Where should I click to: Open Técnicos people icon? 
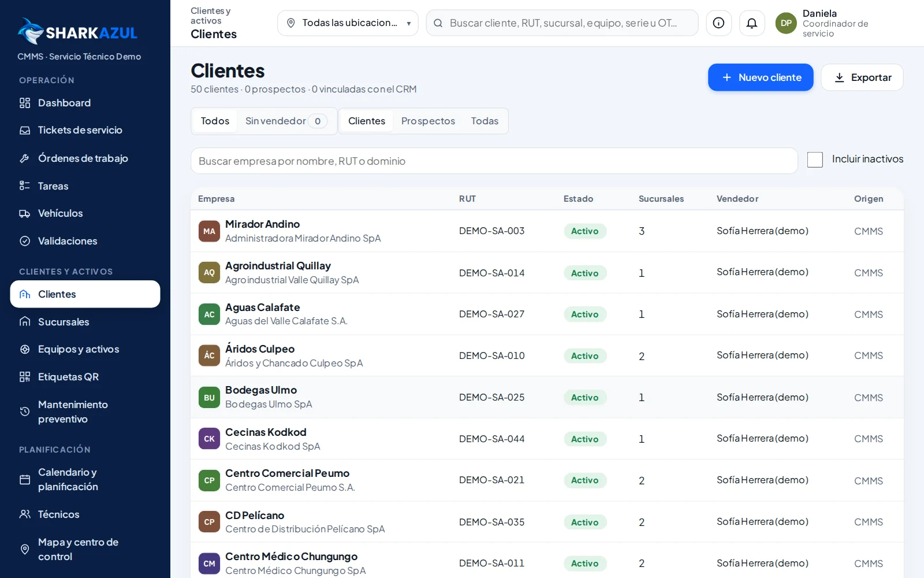(25, 514)
